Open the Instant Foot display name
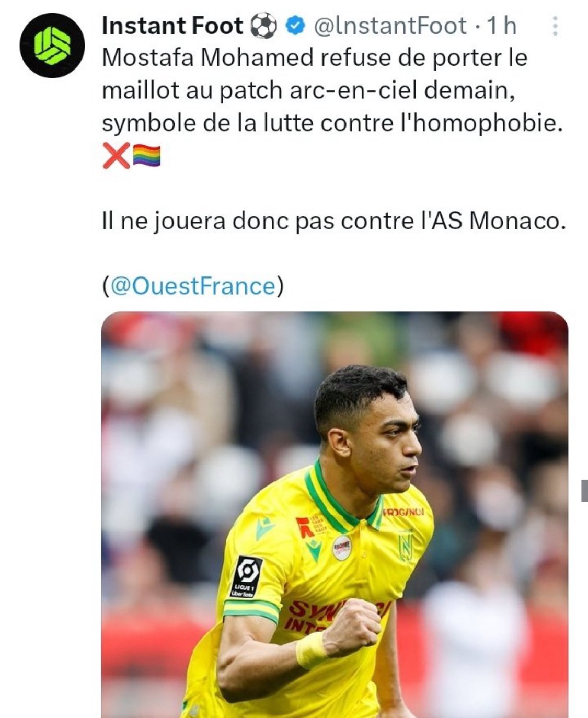This screenshot has width=588, height=718. tap(172, 26)
